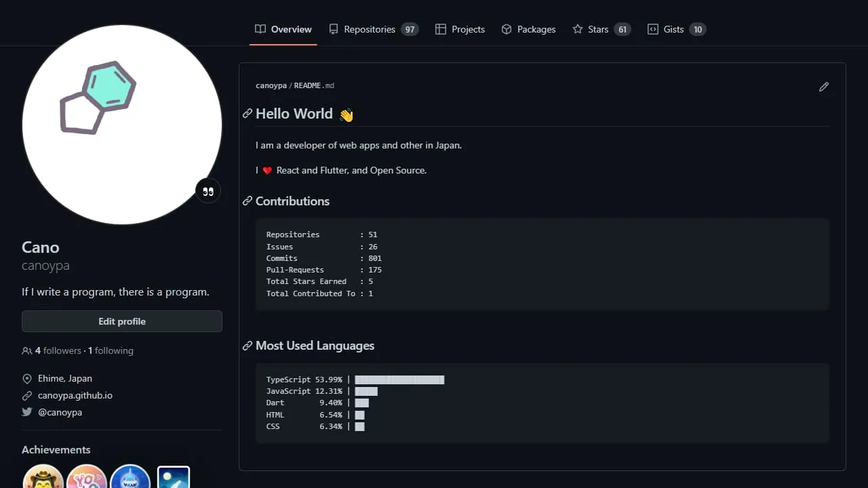
Task: Go to the Packages tab
Action: [x=529, y=29]
